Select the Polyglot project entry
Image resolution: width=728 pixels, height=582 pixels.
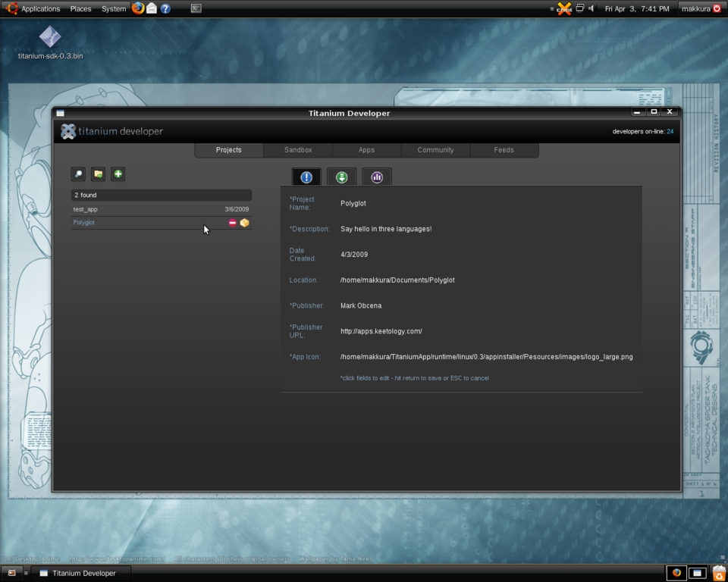click(83, 222)
